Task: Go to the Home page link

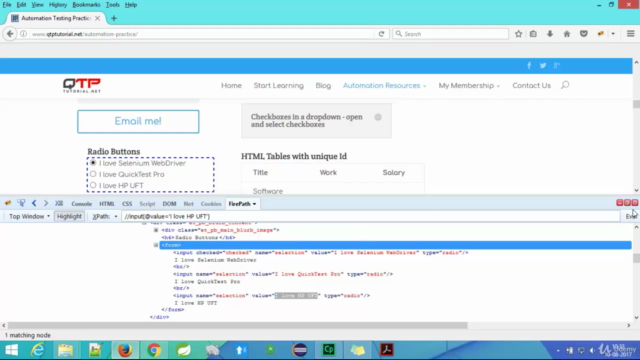Action: [231, 85]
